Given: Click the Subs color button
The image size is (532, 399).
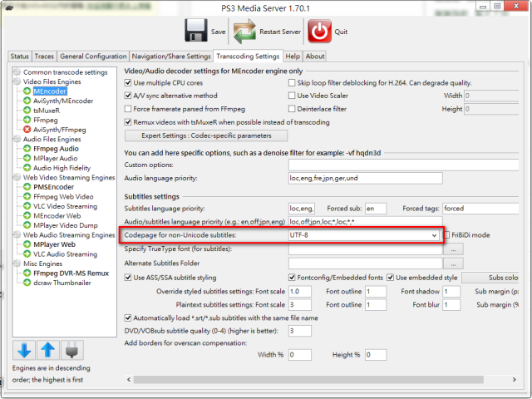Looking at the screenshot, I should (490, 278).
